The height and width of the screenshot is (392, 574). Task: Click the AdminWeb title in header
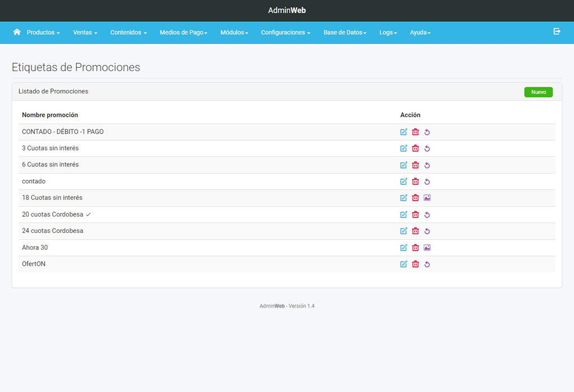287,10
